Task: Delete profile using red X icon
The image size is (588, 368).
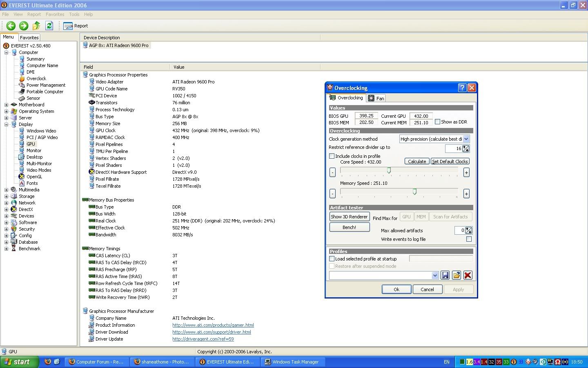Action: 468,275
